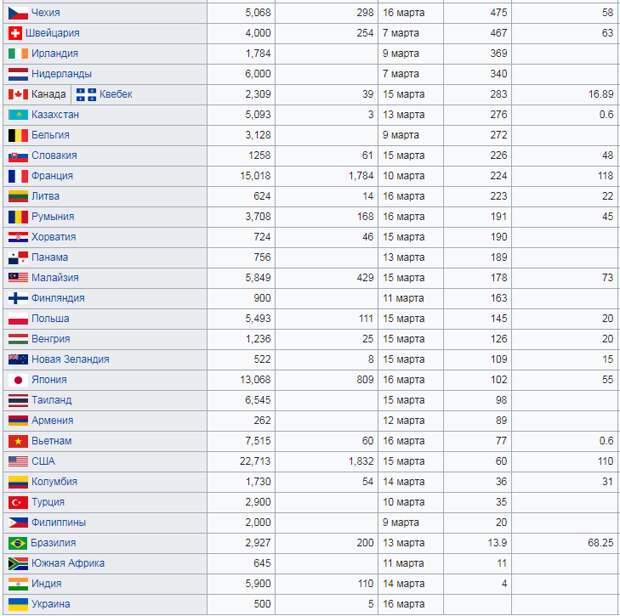Open the Малайзия country link
Image resolution: width=620 pixels, height=616 pixels.
pos(55,278)
